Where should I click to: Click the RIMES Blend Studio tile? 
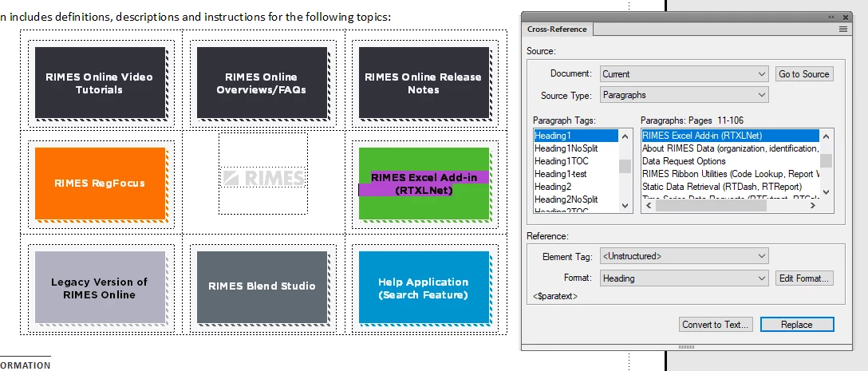[262, 287]
